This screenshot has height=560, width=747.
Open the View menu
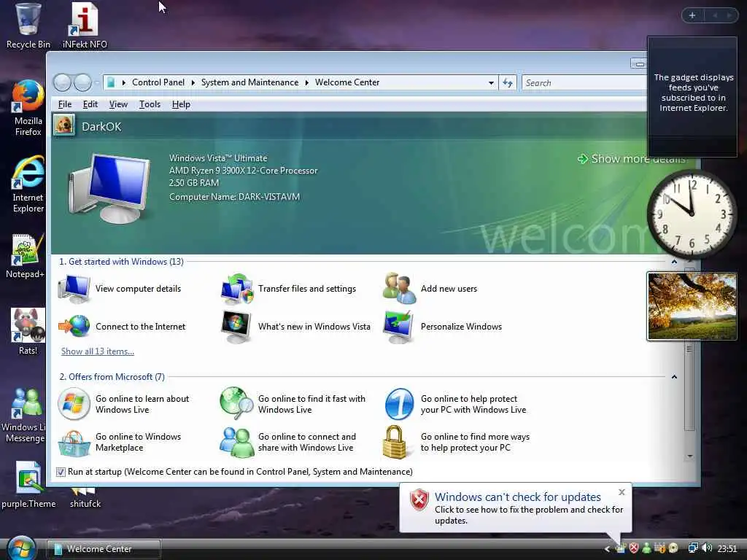[x=118, y=104]
